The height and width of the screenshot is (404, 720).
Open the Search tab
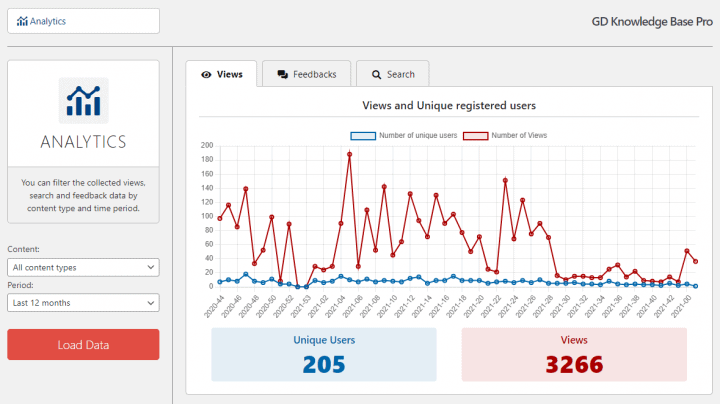tap(393, 74)
